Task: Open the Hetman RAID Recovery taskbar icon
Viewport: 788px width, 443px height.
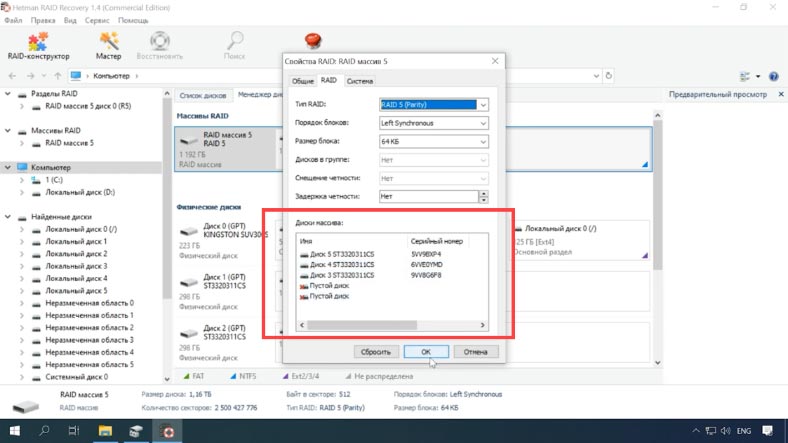Action: [x=168, y=431]
